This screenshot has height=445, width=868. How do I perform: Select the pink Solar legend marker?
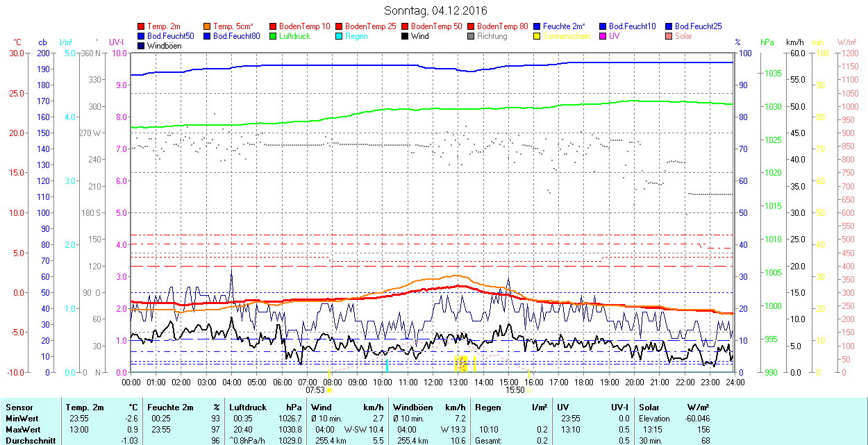pyautogui.click(x=669, y=36)
